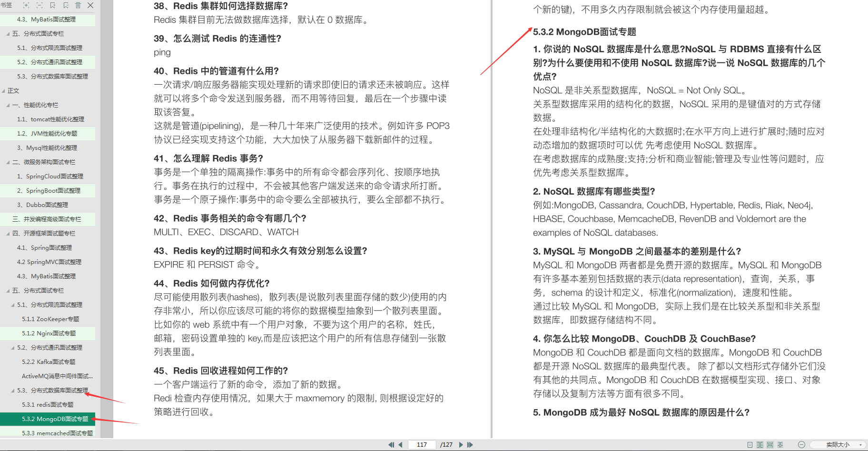Close the bookmarks panel with the X
Image resolution: width=868 pixels, height=451 pixels.
(x=90, y=5)
